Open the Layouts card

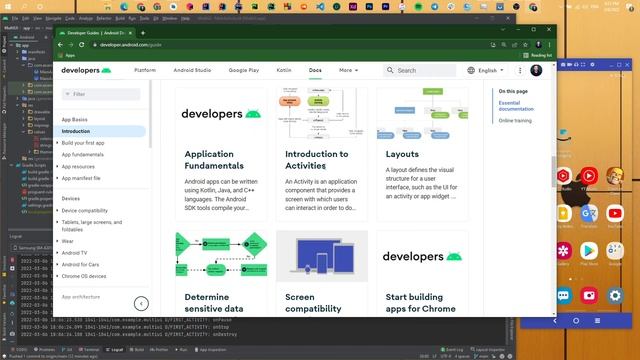(422, 154)
